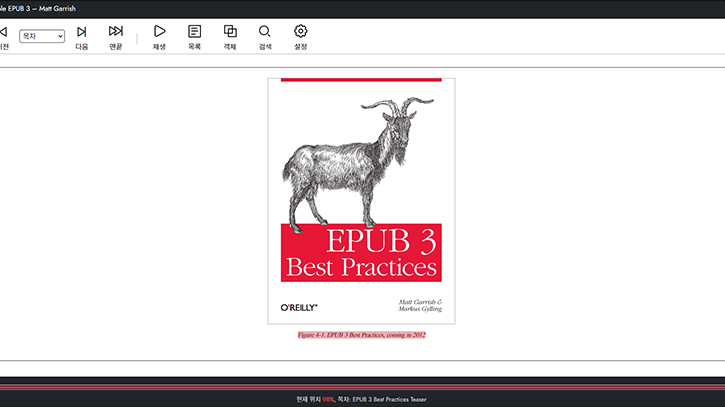
Task: Open the 목록 list panel
Action: (195, 37)
